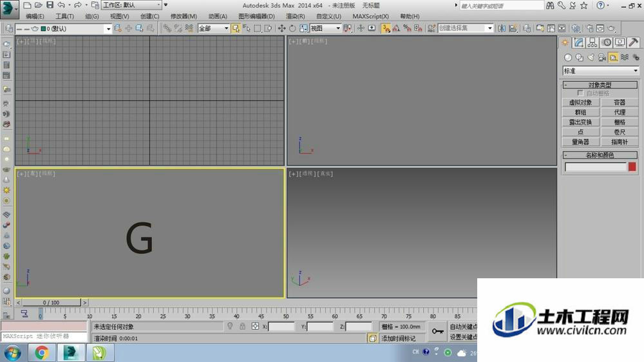Toggle the selection lock padlock icon

pyautogui.click(x=242, y=327)
